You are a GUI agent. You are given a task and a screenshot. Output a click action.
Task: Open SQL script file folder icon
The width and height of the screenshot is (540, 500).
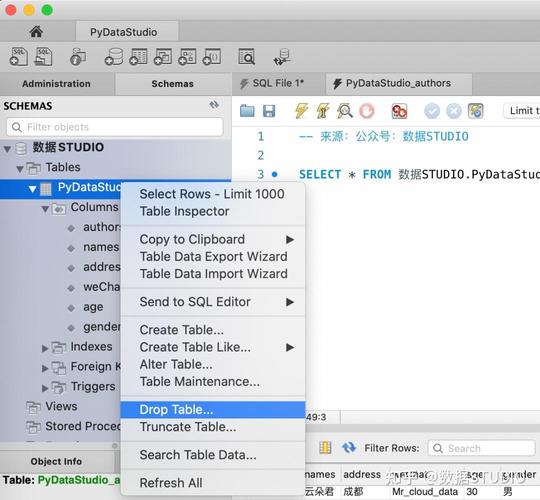coord(247,111)
